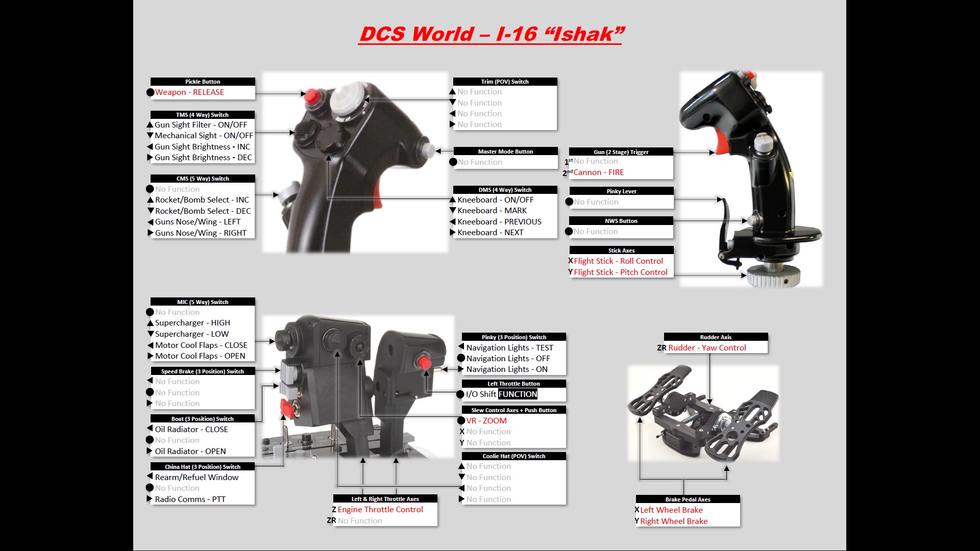Click the Rearm/Refuel Window button
This screenshot has width=980, height=551.
195,477
